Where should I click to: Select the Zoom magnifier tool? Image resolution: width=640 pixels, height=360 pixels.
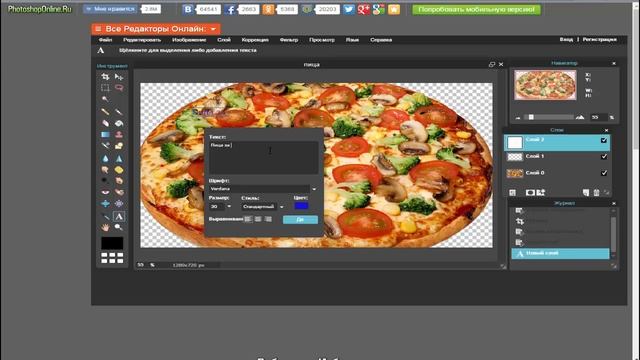click(x=119, y=227)
